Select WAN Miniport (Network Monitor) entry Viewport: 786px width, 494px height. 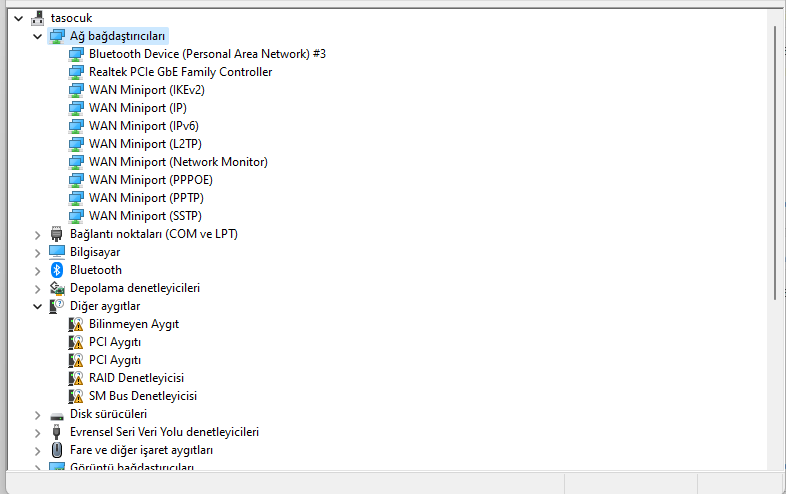[x=178, y=162]
